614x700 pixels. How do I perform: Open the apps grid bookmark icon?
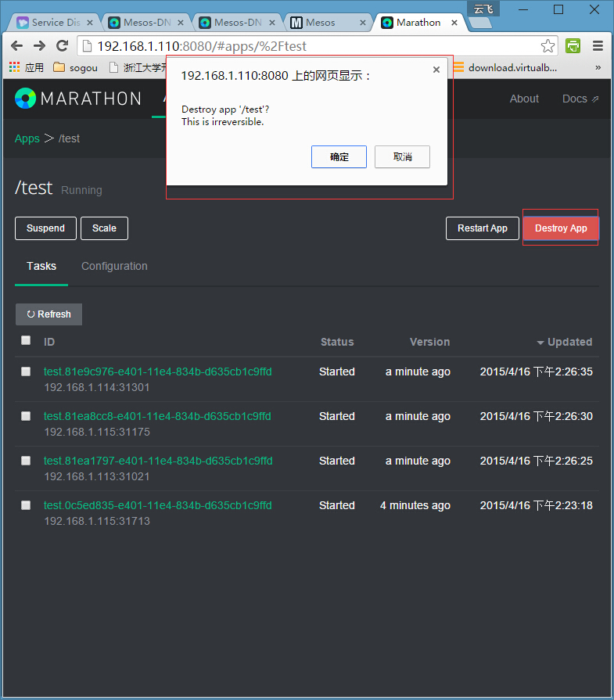pos(14,67)
